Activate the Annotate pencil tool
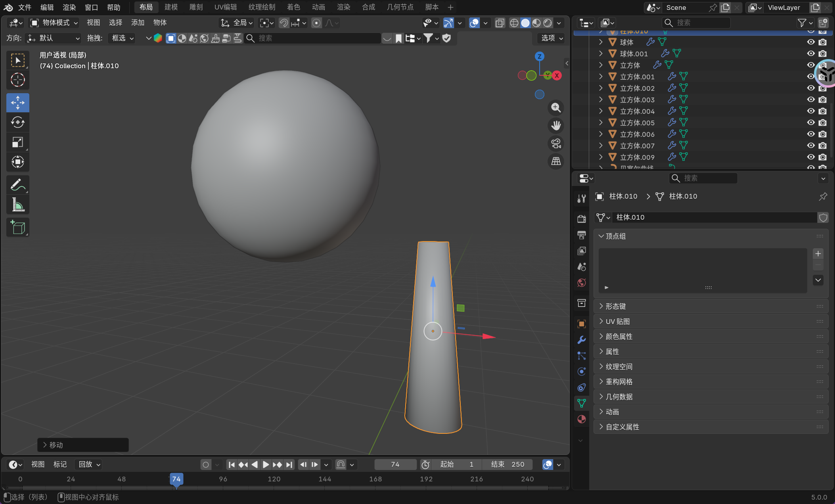835x504 pixels. click(x=17, y=185)
